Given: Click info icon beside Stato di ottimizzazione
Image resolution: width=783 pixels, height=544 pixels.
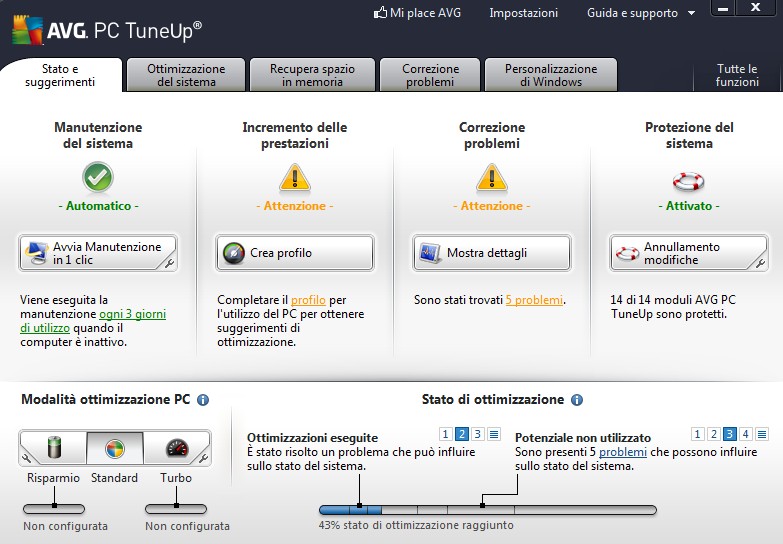Looking at the screenshot, I should click(x=577, y=400).
